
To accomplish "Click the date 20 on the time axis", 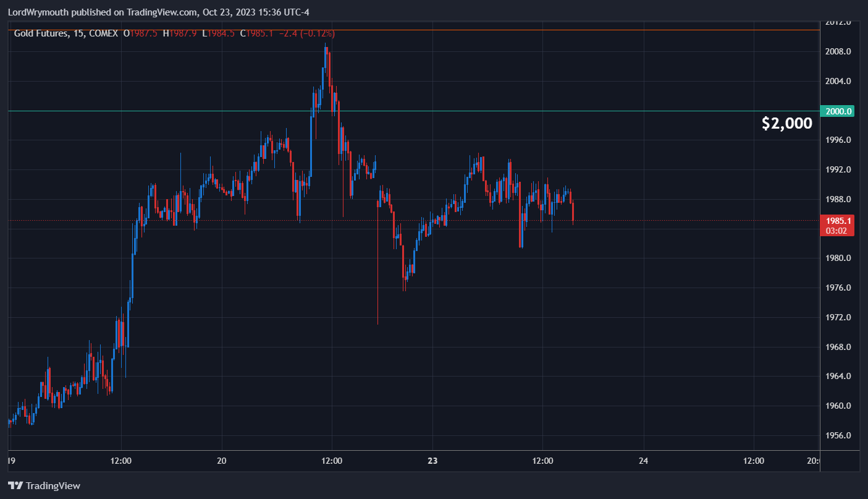I will [x=222, y=461].
